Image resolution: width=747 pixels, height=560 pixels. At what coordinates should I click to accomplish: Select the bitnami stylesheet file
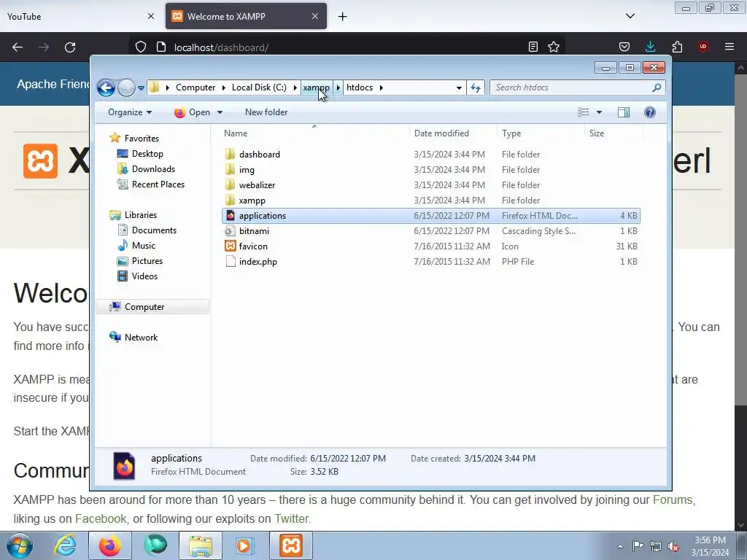coord(430,231)
